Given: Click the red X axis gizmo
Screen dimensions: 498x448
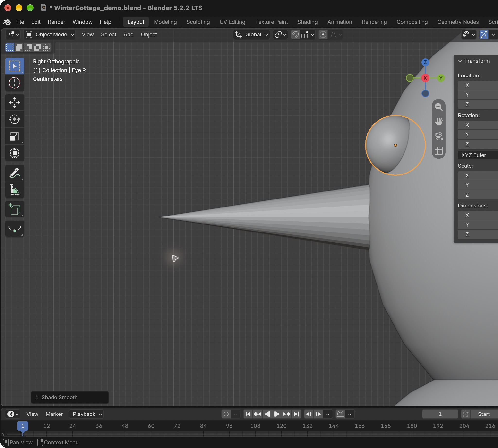Looking at the screenshot, I should 425,78.
